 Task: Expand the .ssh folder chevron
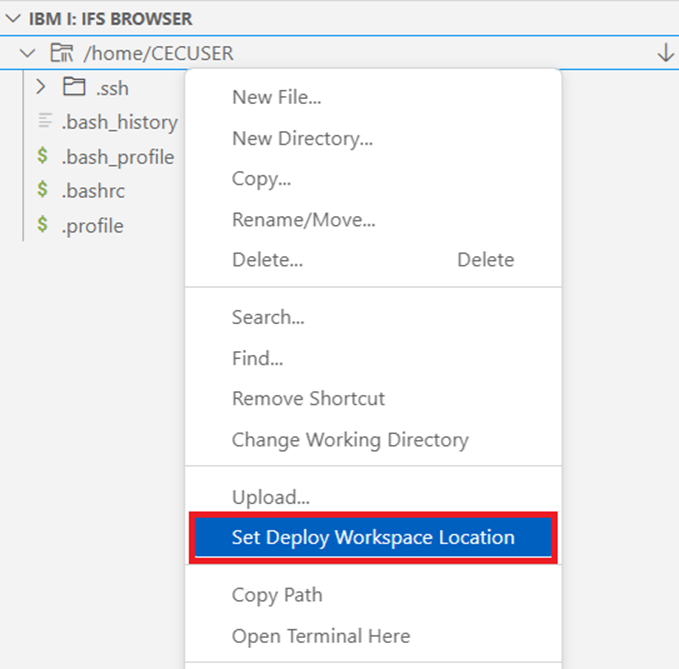pos(42,88)
